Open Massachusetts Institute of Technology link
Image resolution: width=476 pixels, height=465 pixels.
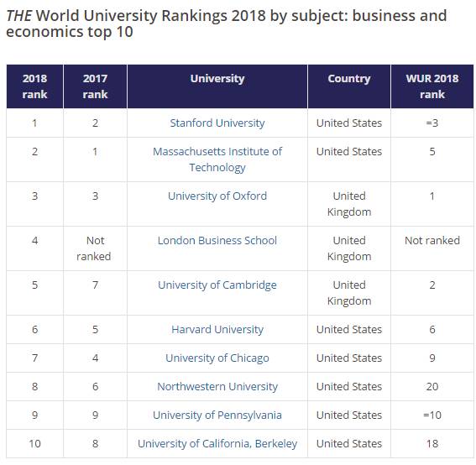click(x=217, y=159)
